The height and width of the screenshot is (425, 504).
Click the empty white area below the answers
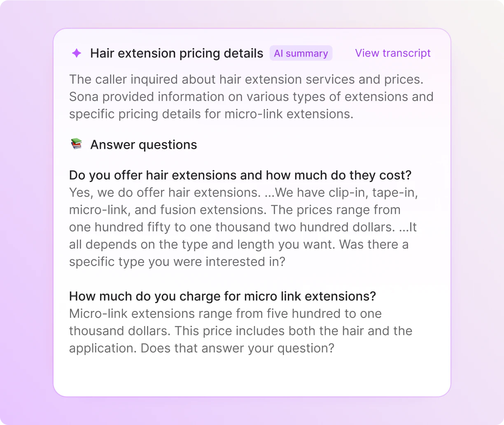point(251,376)
